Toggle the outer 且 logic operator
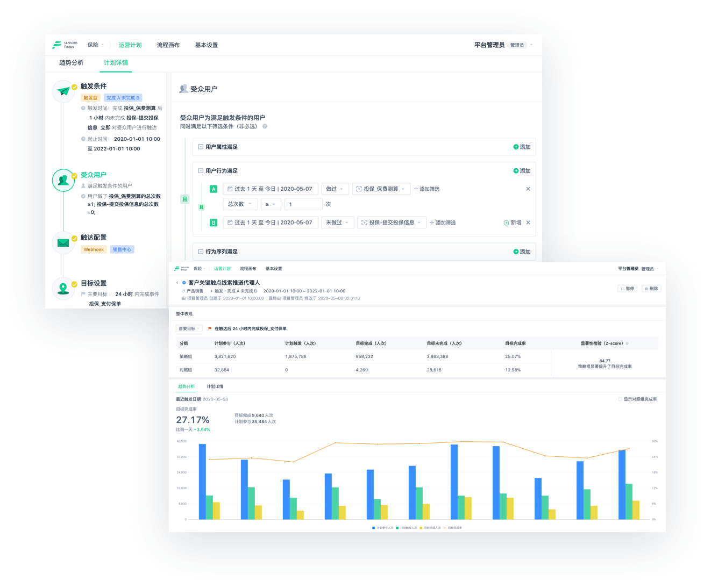The width and height of the screenshot is (711, 588). point(184,199)
